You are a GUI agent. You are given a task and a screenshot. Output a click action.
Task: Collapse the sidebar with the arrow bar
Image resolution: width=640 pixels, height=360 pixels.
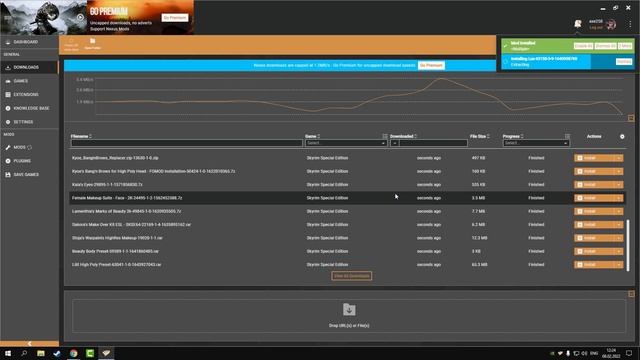29,344
